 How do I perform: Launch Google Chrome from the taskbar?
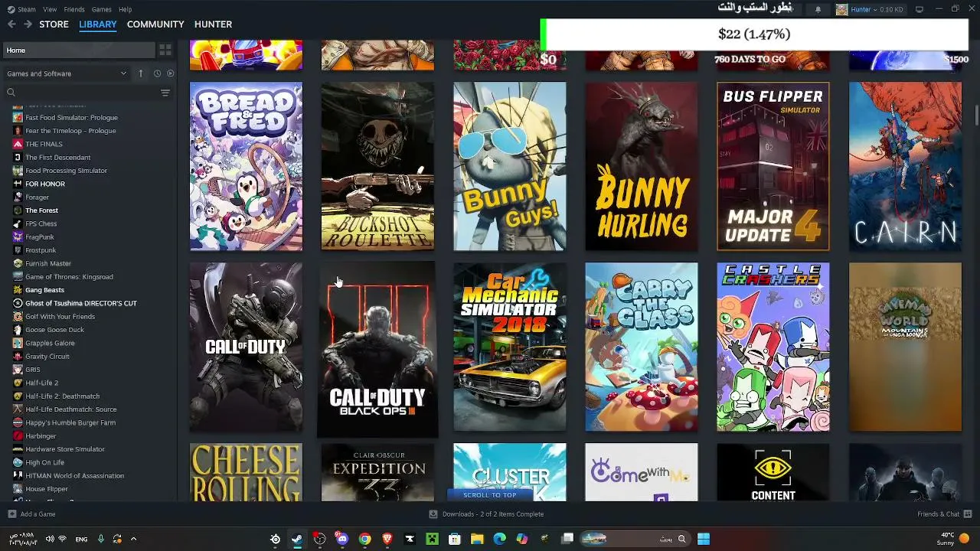click(x=365, y=539)
